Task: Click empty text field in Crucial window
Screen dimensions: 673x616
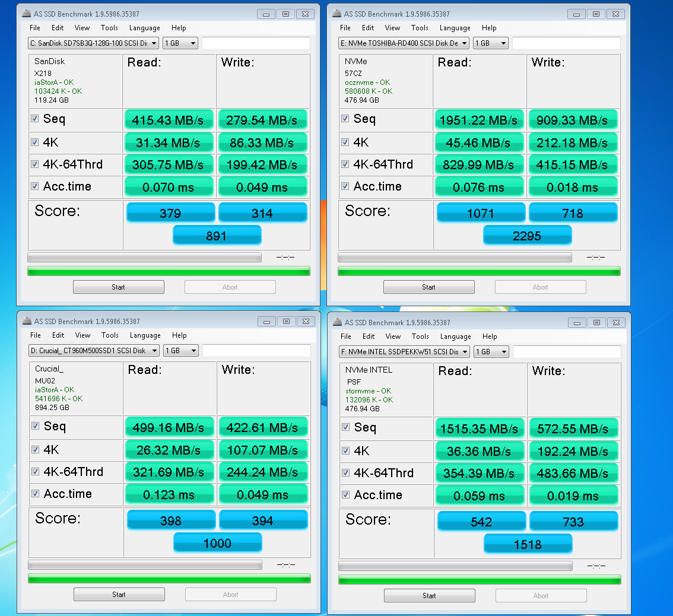Action: point(256,350)
